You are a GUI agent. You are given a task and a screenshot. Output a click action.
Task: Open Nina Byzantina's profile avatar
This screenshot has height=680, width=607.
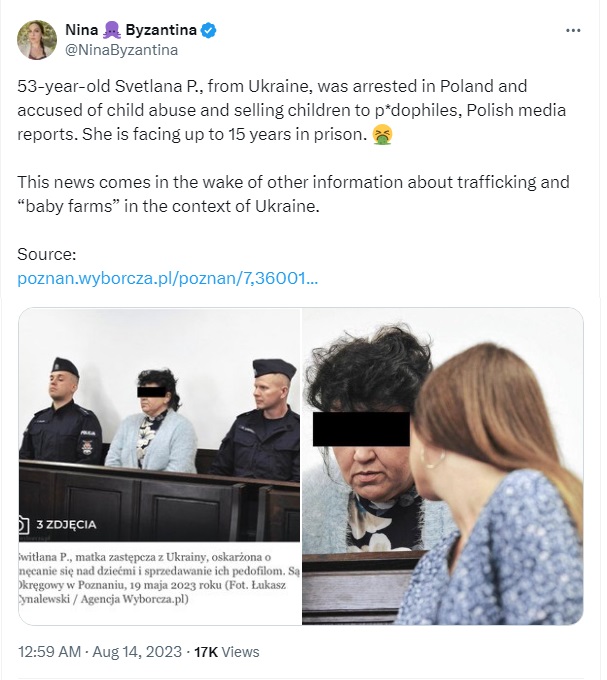[37, 39]
